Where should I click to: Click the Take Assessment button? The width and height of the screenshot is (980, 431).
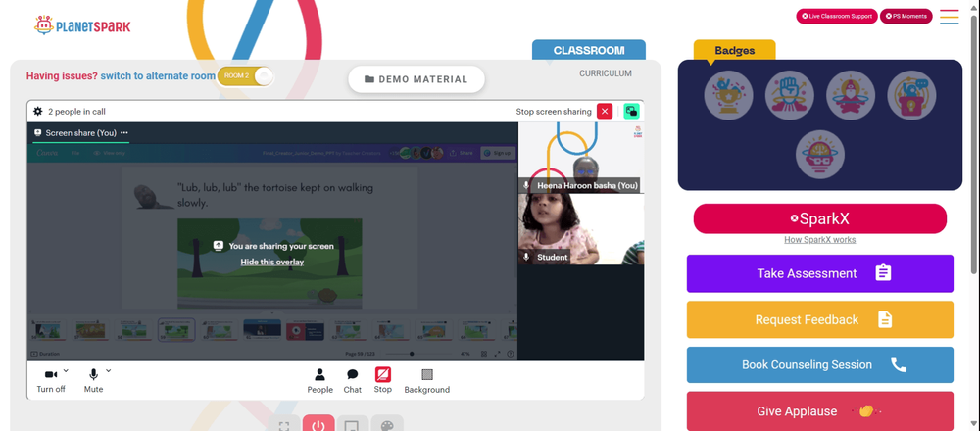pyautogui.click(x=820, y=273)
